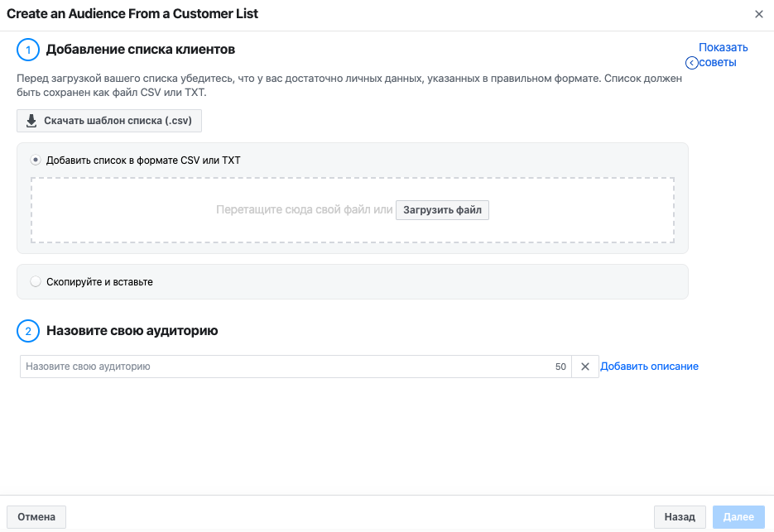The image size is (774, 532).
Task: Click the dashed file drop area
Action: click(x=353, y=210)
